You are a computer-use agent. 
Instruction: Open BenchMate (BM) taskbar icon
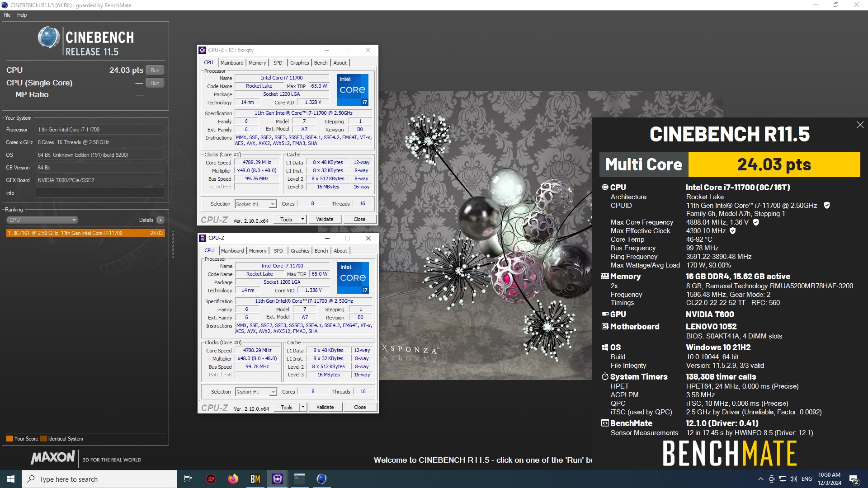pos(255,479)
